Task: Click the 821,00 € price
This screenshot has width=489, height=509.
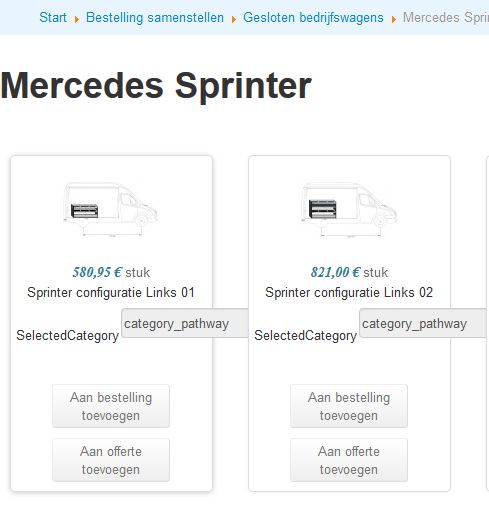Action: tap(335, 272)
